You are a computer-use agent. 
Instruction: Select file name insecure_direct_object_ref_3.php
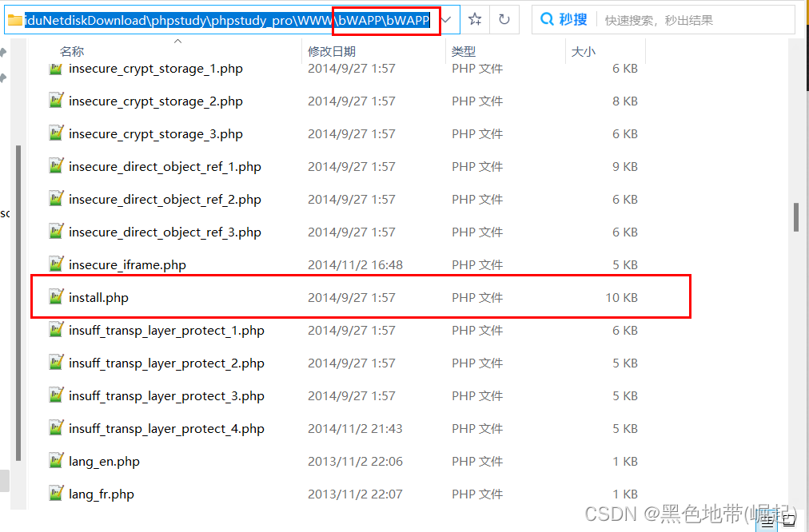(165, 232)
